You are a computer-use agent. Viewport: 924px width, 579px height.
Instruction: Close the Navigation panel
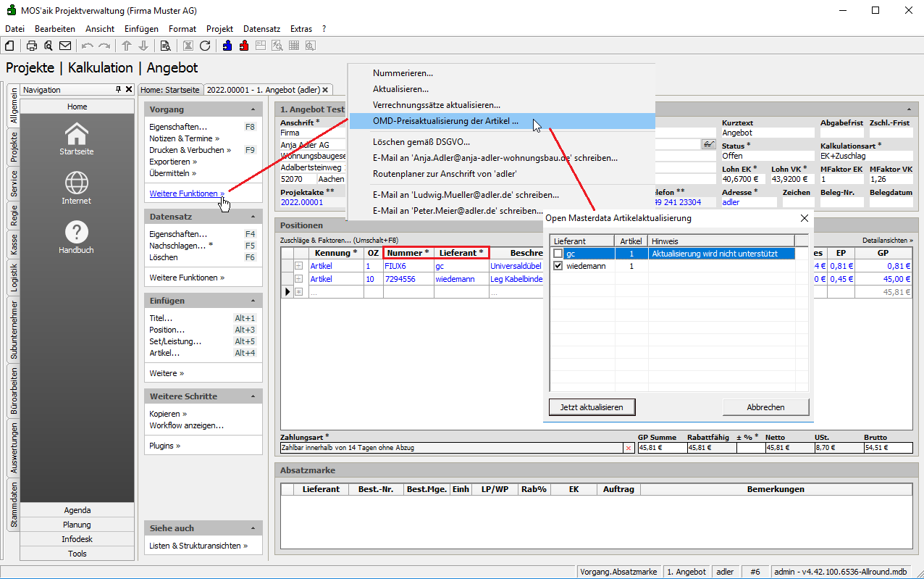point(129,90)
